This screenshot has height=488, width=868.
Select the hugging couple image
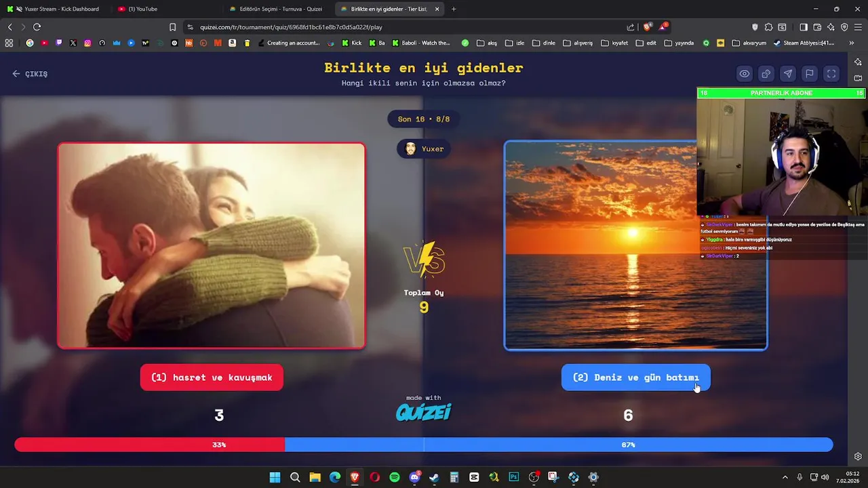(x=212, y=246)
